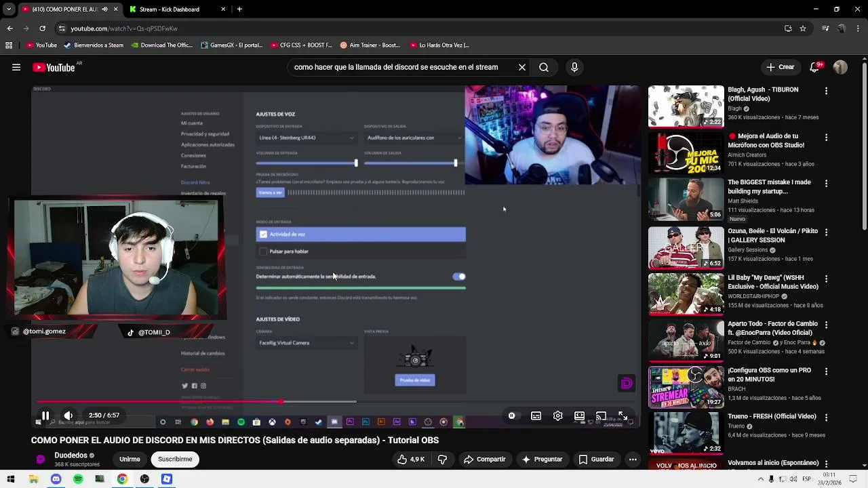
Task: Click the YouTube search input field
Action: coord(401,67)
